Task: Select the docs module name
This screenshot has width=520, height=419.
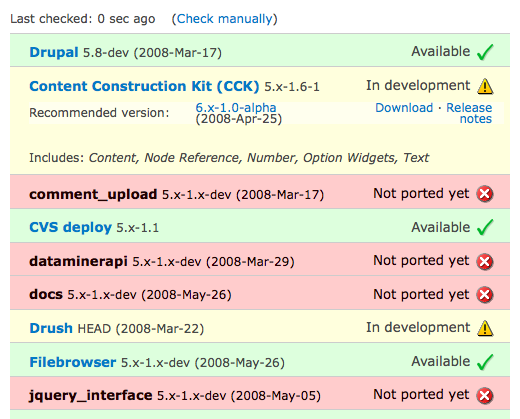Action: 46,295
